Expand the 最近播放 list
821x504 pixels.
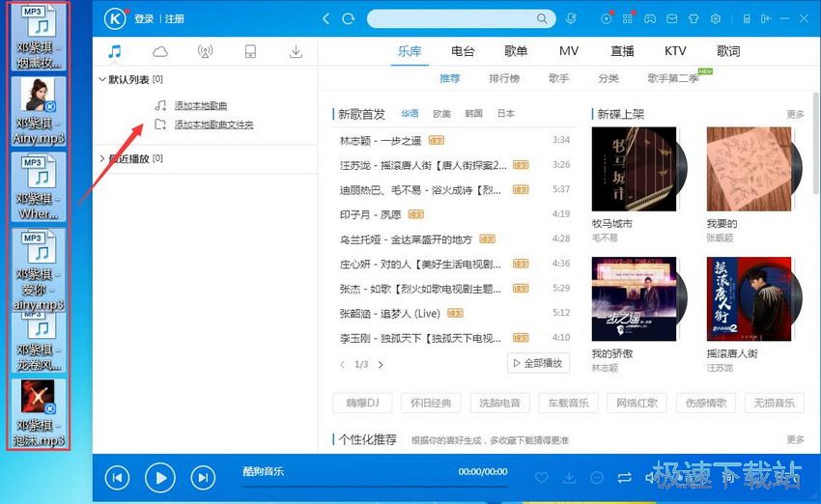(102, 158)
